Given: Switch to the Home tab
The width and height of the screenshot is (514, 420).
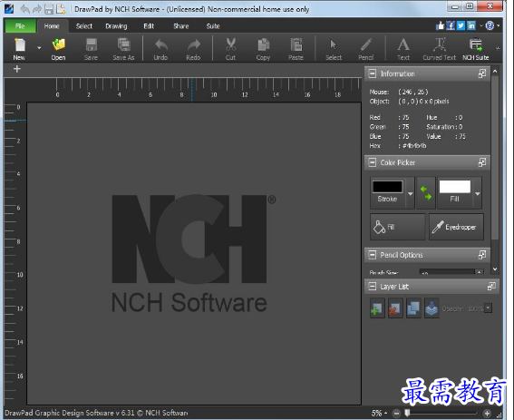Looking at the screenshot, I should pyautogui.click(x=52, y=26).
